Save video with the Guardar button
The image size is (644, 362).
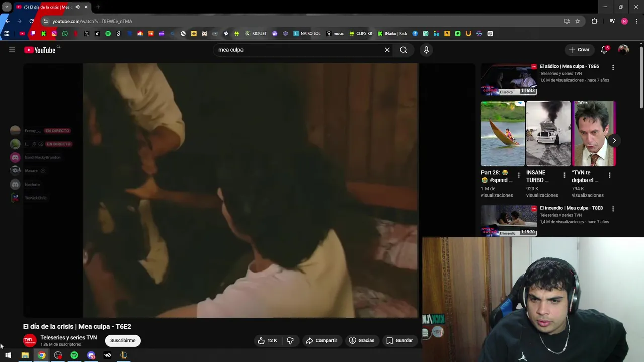coord(399,340)
